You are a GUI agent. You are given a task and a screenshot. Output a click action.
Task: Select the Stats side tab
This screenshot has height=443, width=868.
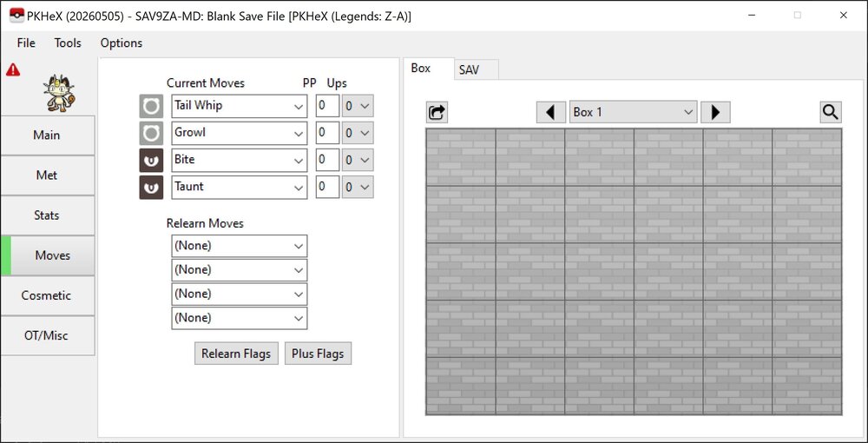(47, 215)
